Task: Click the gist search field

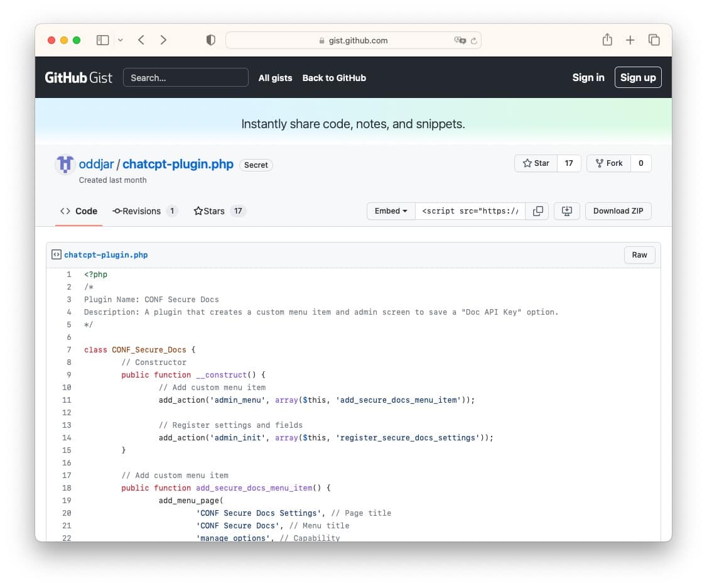Action: pos(185,77)
